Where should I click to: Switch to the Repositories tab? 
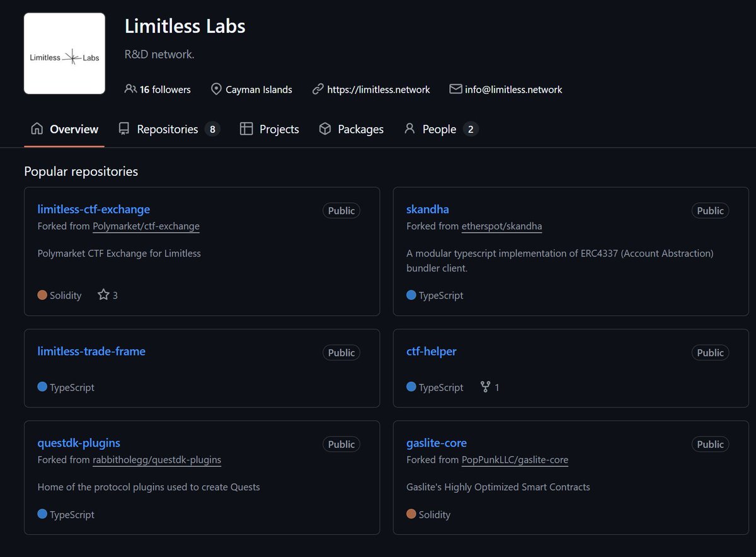(x=169, y=129)
